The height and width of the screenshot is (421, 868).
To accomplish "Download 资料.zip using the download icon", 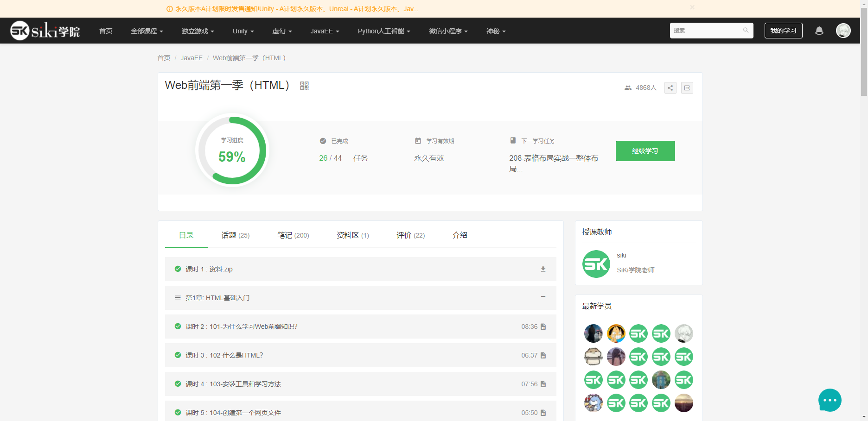I will pyautogui.click(x=543, y=269).
